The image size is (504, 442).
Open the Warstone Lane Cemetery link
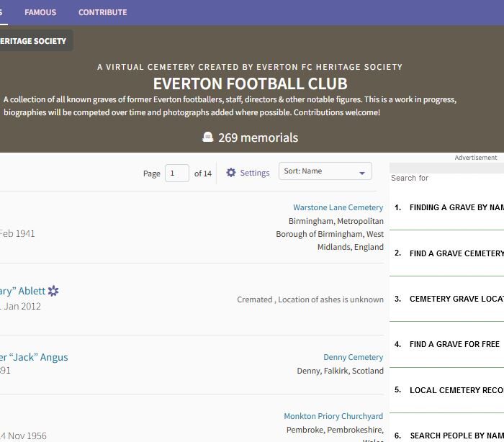point(338,207)
